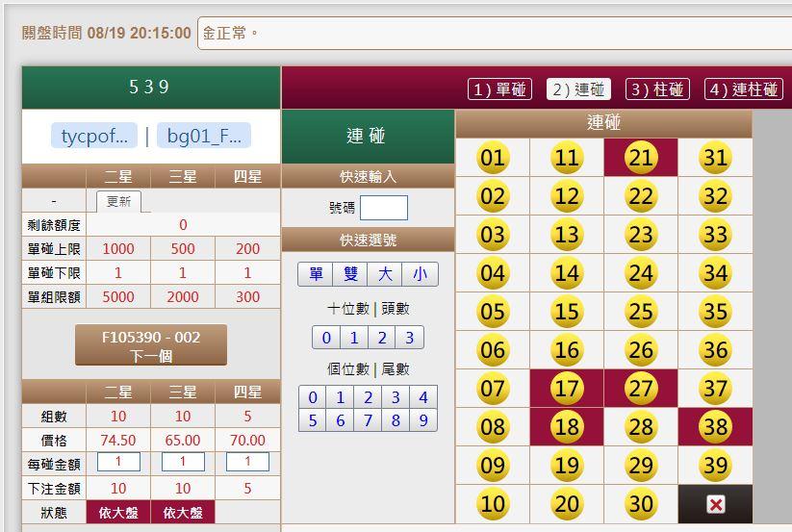Image resolution: width=792 pixels, height=532 pixels.
Task: Choose ball number 03
Action: click(493, 235)
